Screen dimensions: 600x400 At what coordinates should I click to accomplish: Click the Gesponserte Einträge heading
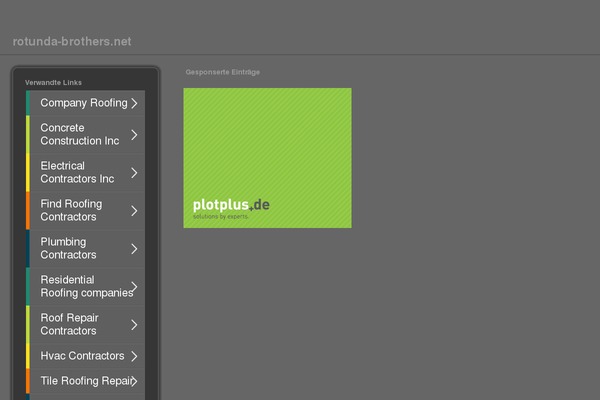pos(223,72)
